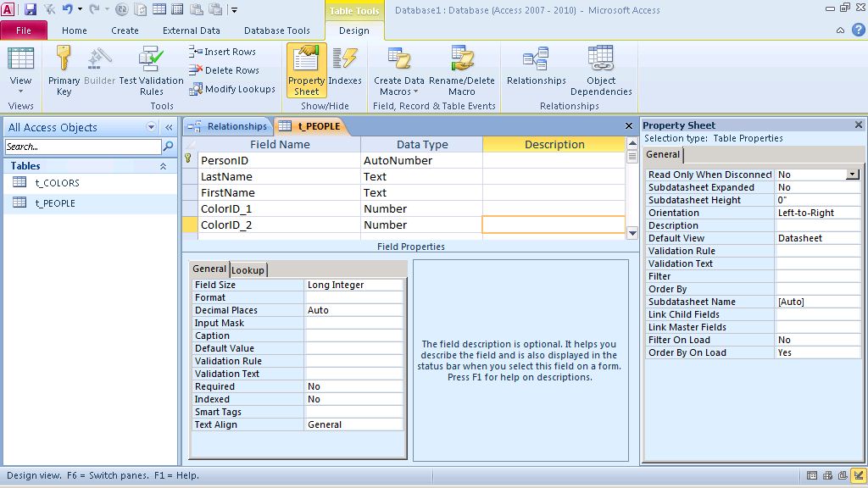Close the Property Sheet pane
This screenshot has height=488, width=868.
coord(858,125)
